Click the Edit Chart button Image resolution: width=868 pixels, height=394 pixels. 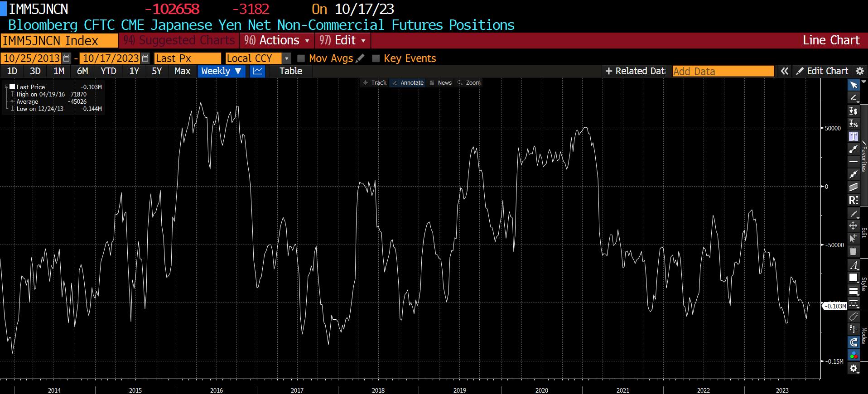tap(822, 71)
